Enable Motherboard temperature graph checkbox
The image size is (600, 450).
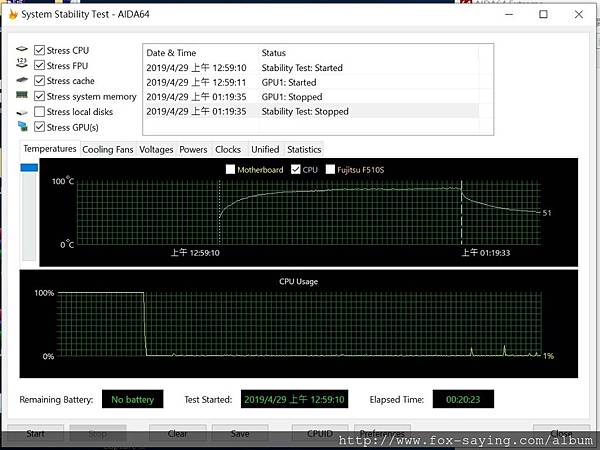tap(230, 169)
